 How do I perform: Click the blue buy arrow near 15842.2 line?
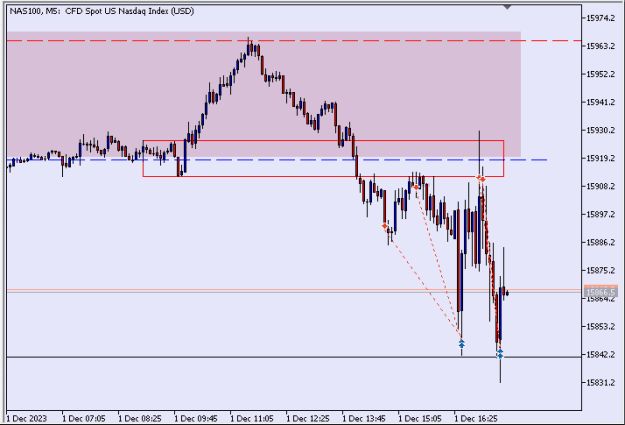[x=500, y=354]
